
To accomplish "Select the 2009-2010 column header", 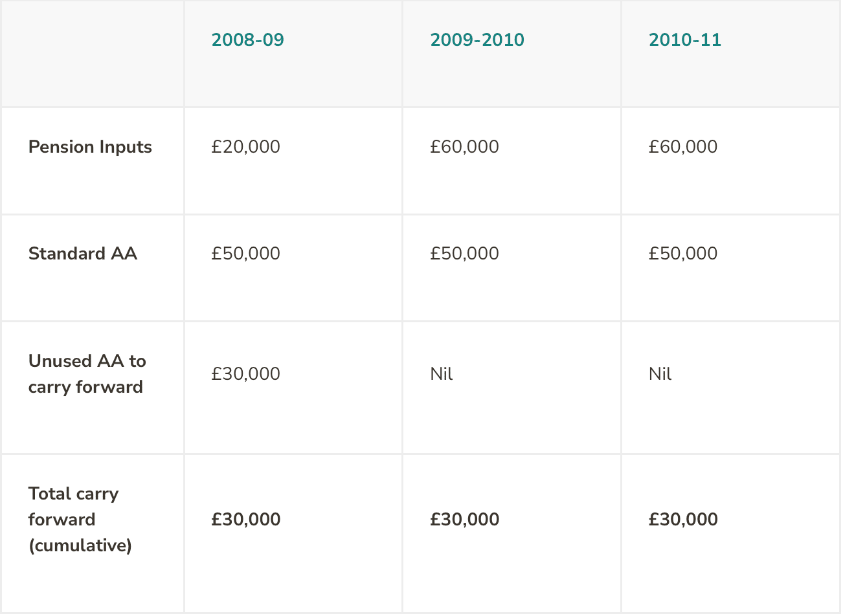I will 477,40.
